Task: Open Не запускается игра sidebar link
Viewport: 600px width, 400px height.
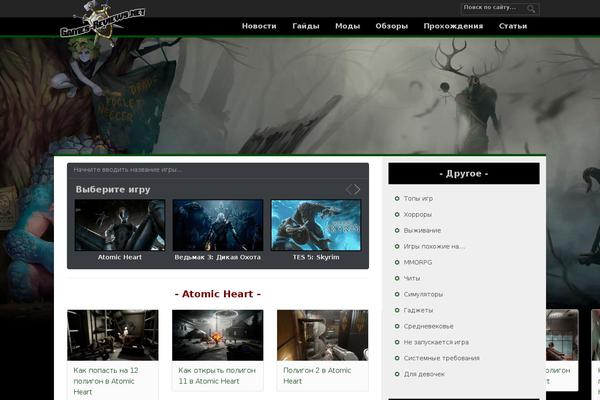Action: click(x=436, y=342)
